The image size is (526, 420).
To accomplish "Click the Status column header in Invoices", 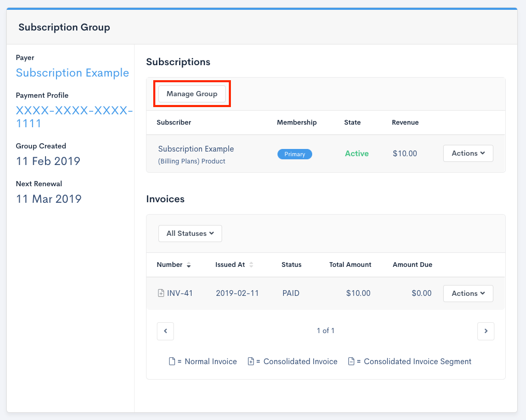I will [291, 264].
